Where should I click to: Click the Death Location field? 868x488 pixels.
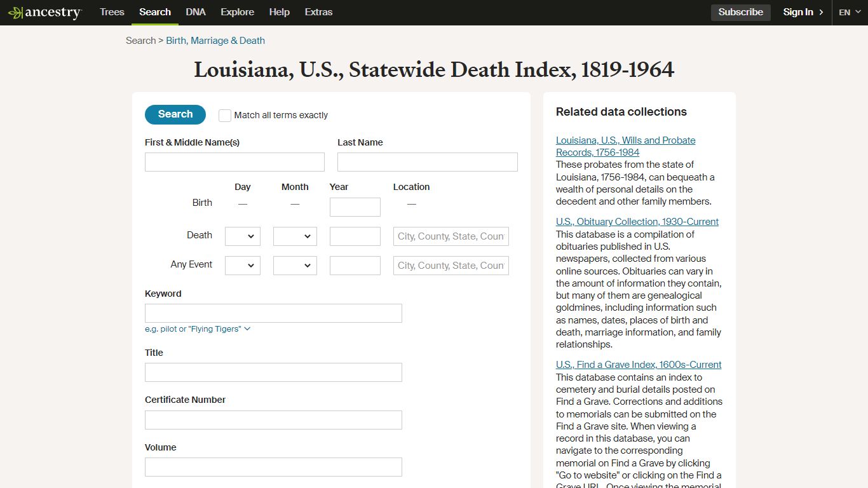pos(451,236)
